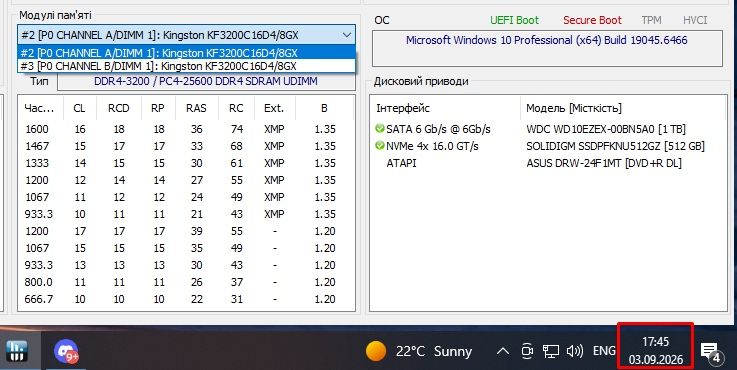
Task: Click the B voltage column header
Action: coord(324,108)
